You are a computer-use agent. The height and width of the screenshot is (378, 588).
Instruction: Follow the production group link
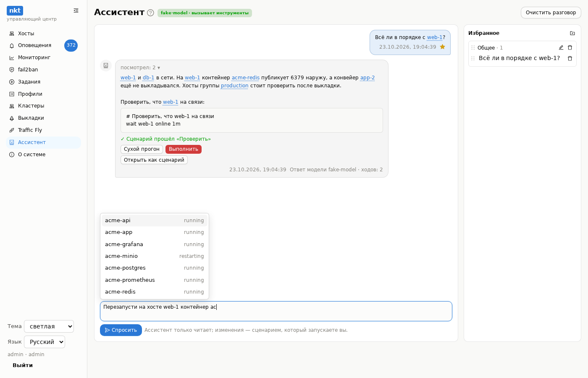(x=235, y=86)
